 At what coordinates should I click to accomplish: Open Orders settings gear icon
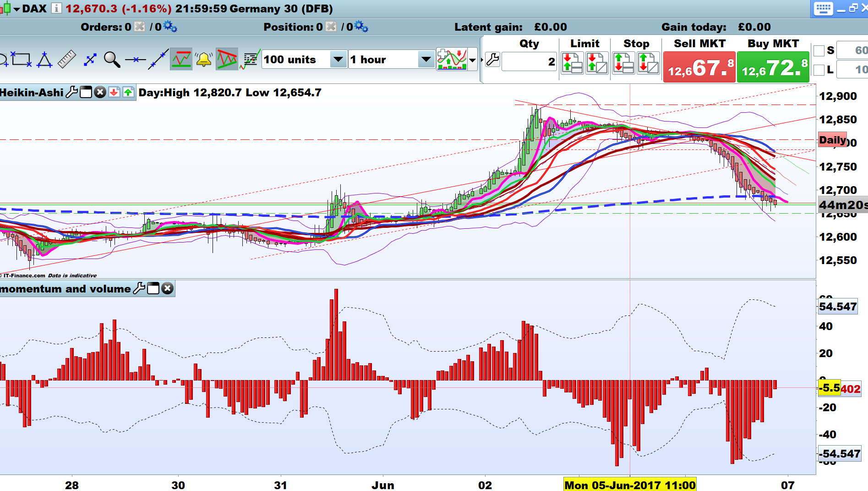click(170, 27)
